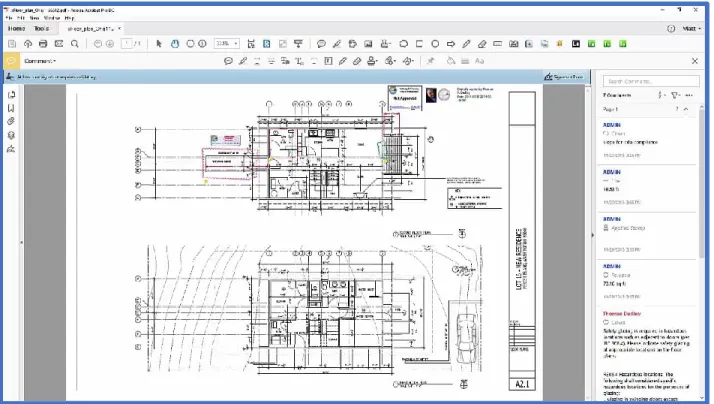This screenshot has height=404, width=714.
Task: Click the last green custom tool icon
Action: 622,44
